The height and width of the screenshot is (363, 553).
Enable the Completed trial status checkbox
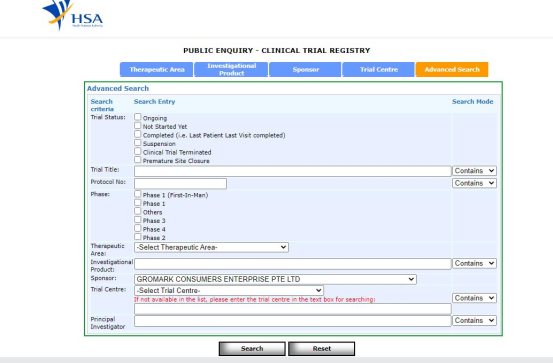(x=138, y=134)
